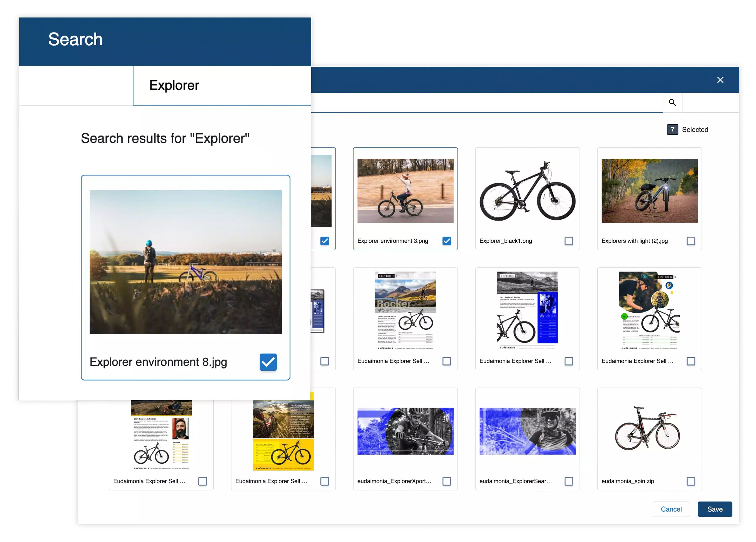
Task: Open the Explorer_black1.png bike thumbnail
Action: [527, 191]
